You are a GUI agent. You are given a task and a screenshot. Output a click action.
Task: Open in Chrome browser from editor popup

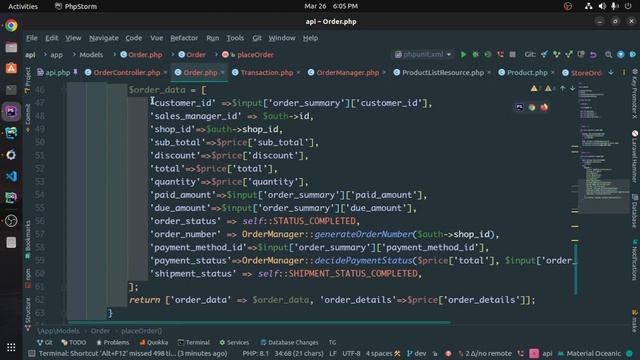[531, 107]
